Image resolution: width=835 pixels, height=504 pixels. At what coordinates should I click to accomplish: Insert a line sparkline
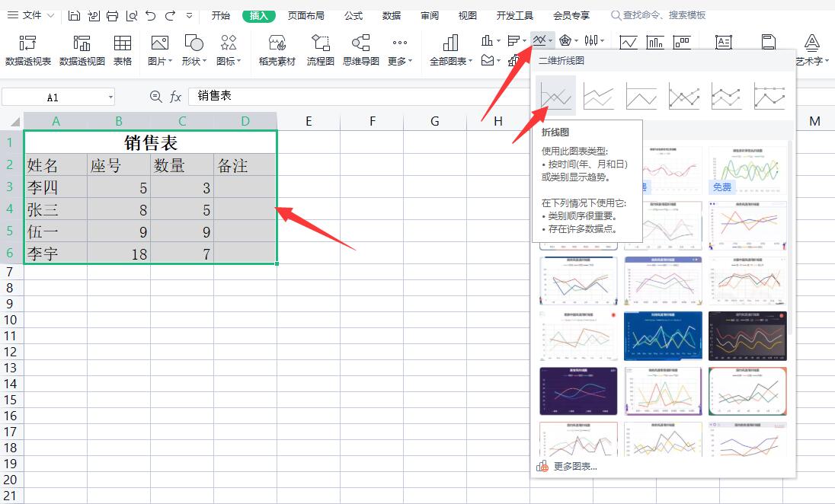pyautogui.click(x=629, y=42)
